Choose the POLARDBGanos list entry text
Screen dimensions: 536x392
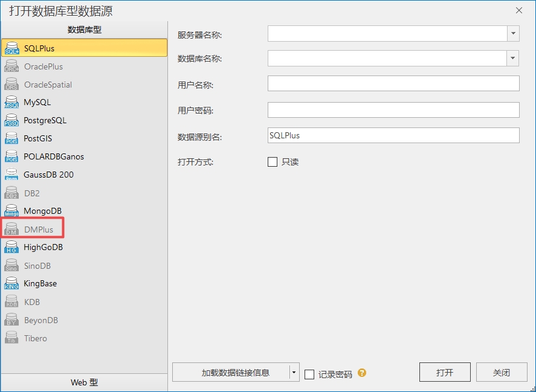(x=54, y=156)
